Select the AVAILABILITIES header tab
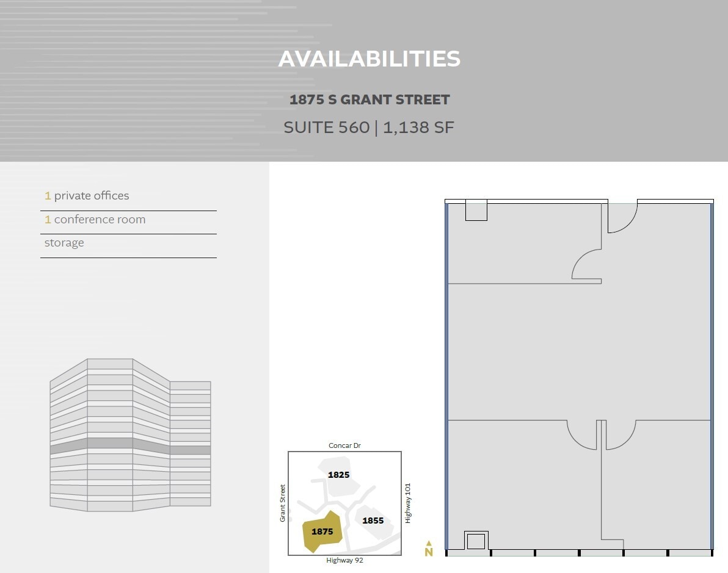Image resolution: width=728 pixels, height=573 pixels. click(x=369, y=59)
